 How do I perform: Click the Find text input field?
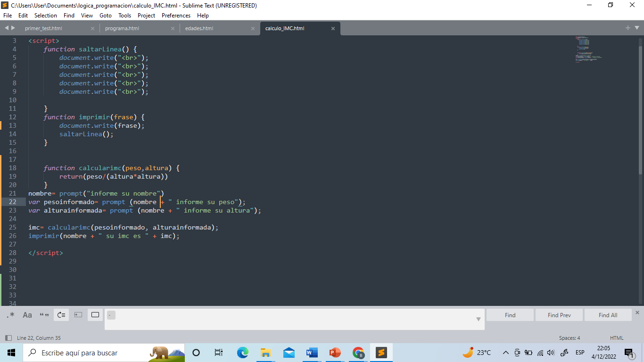(294, 319)
